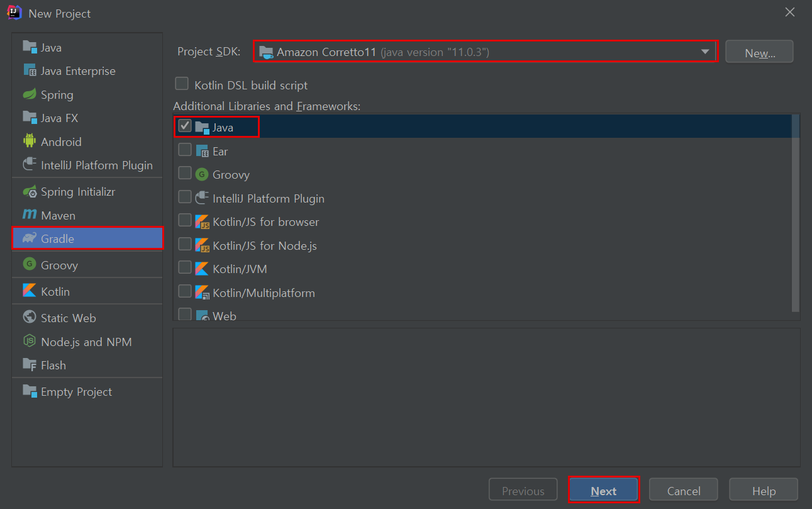Screen dimensions: 812x509
Task: Click the Java folder icon in sidebar
Action: 30,47
